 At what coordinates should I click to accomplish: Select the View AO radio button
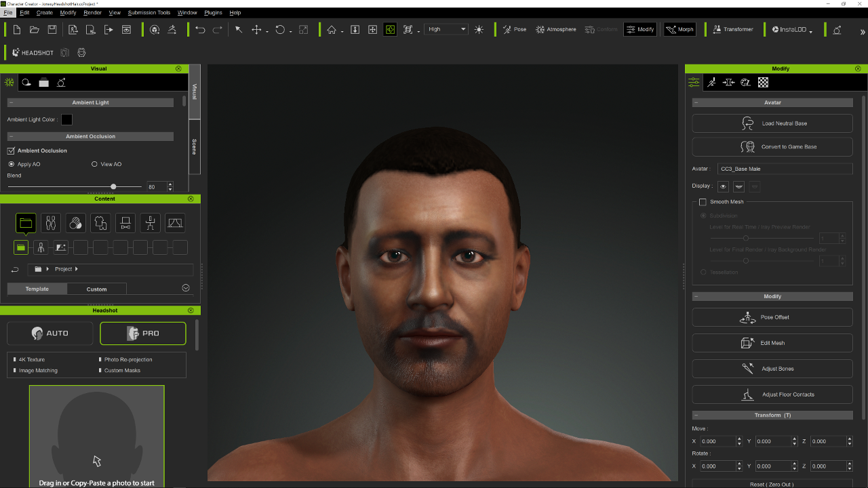(x=94, y=164)
